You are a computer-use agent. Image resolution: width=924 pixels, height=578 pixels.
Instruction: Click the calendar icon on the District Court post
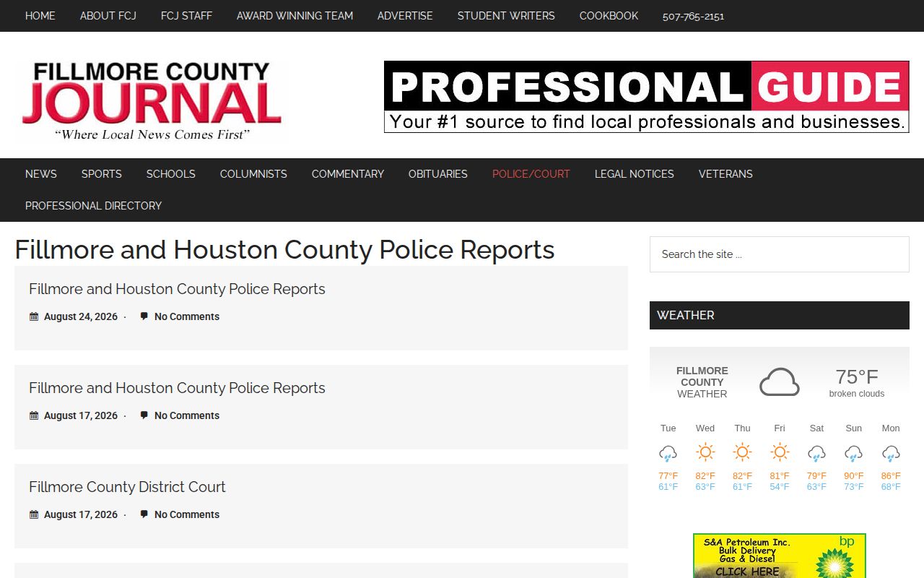tap(34, 514)
